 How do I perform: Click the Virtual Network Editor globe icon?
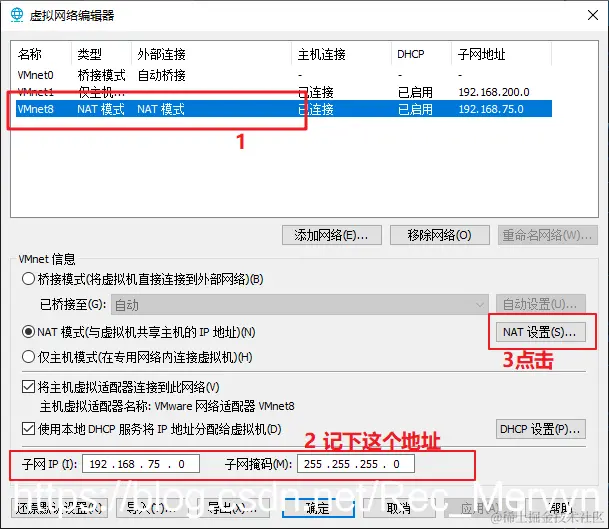pyautogui.click(x=17, y=15)
